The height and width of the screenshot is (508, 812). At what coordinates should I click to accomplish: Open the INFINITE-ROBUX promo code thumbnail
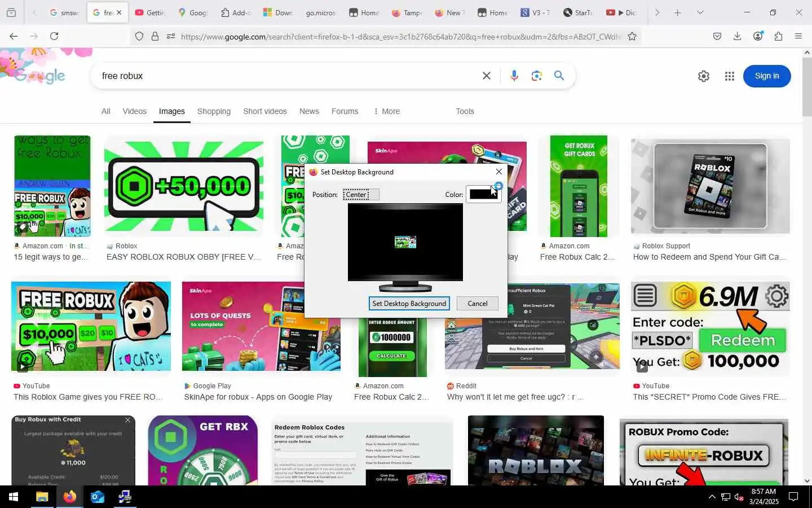click(x=704, y=452)
